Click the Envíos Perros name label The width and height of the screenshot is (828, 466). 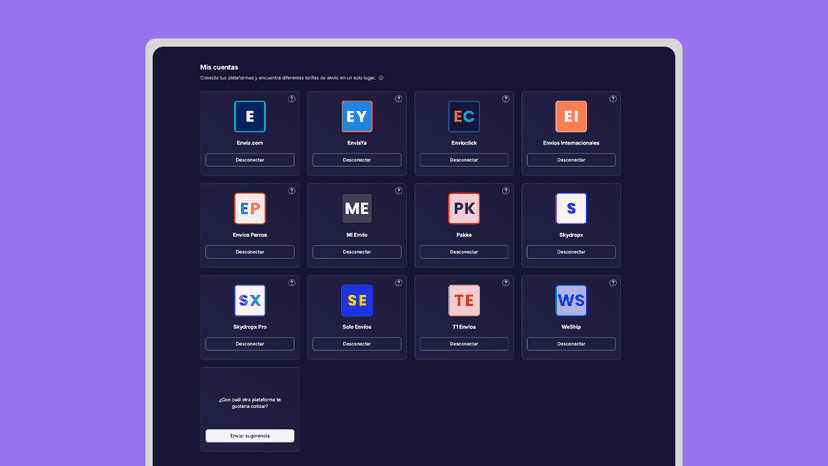pyautogui.click(x=250, y=235)
